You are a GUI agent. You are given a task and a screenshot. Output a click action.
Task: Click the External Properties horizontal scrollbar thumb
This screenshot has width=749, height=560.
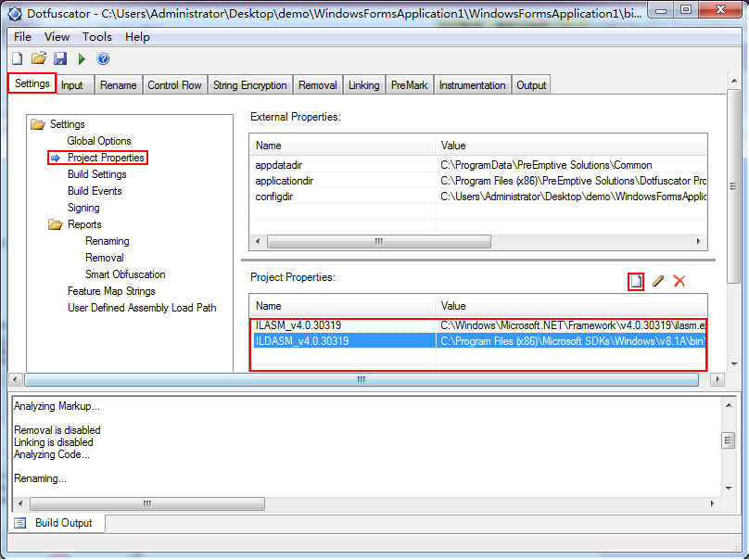[379, 241]
